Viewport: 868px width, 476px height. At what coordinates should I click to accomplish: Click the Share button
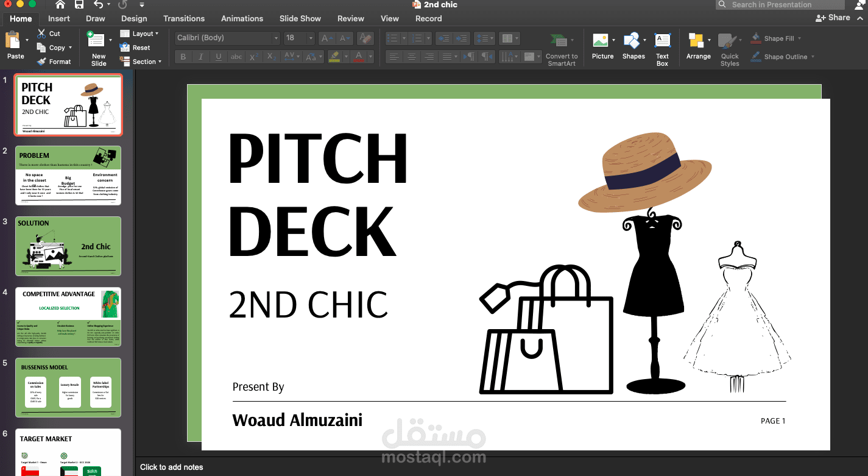pos(833,18)
